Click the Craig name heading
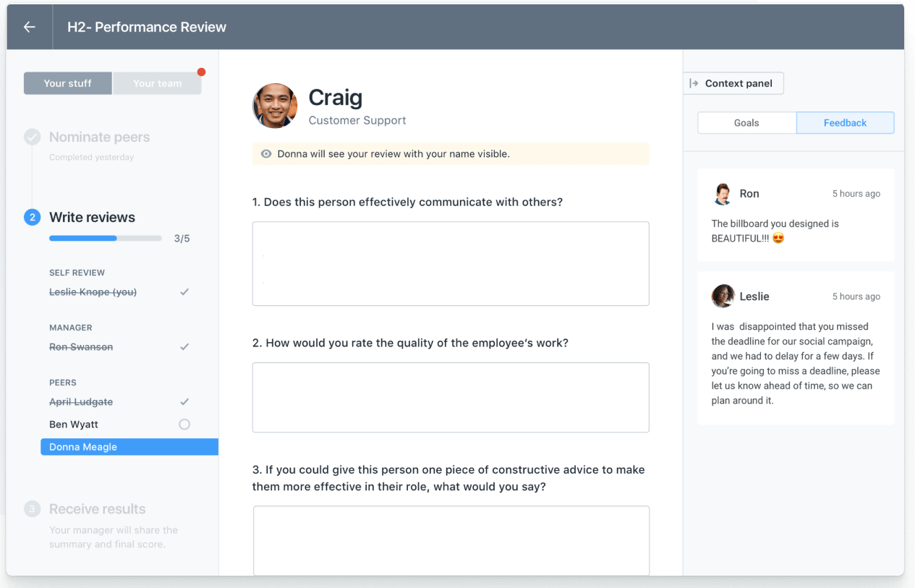Image resolution: width=915 pixels, height=588 pixels. [x=336, y=98]
